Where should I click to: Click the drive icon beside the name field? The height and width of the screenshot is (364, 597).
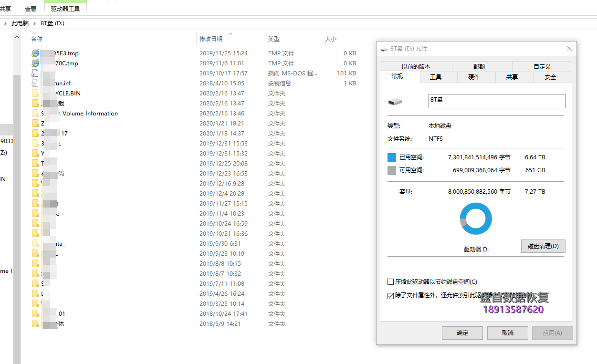[x=395, y=102]
